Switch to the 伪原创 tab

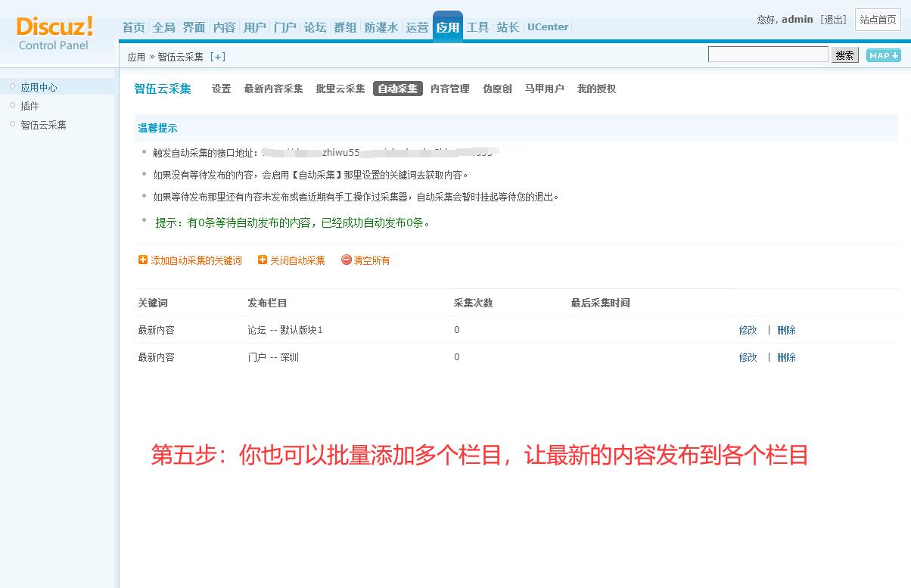(x=497, y=89)
